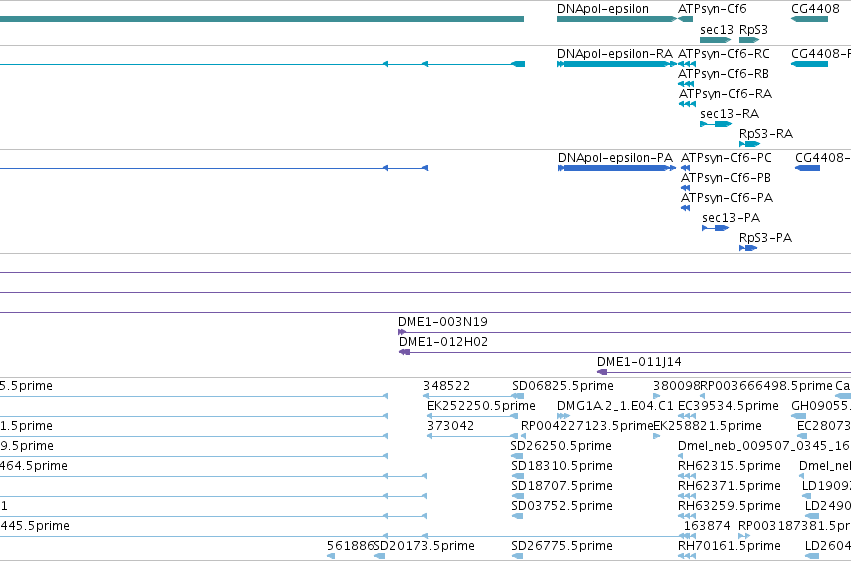
Task: Click transcript label ATPsyn-Cf6-RC
Action: point(723,54)
